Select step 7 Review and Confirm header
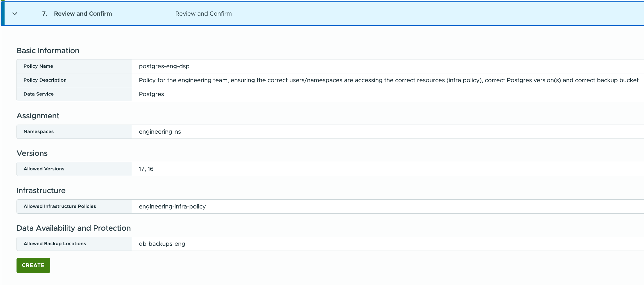Screen dimensions: 644x285 click(77, 14)
